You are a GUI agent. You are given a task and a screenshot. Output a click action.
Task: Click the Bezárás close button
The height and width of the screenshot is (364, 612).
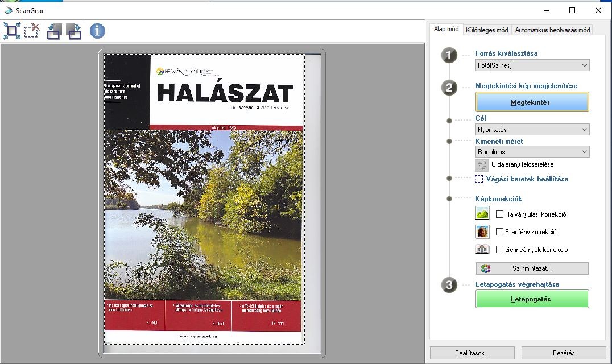tap(564, 353)
